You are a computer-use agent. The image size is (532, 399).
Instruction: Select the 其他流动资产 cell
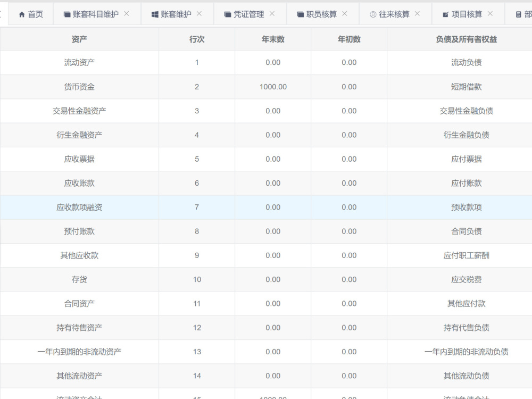click(x=79, y=376)
